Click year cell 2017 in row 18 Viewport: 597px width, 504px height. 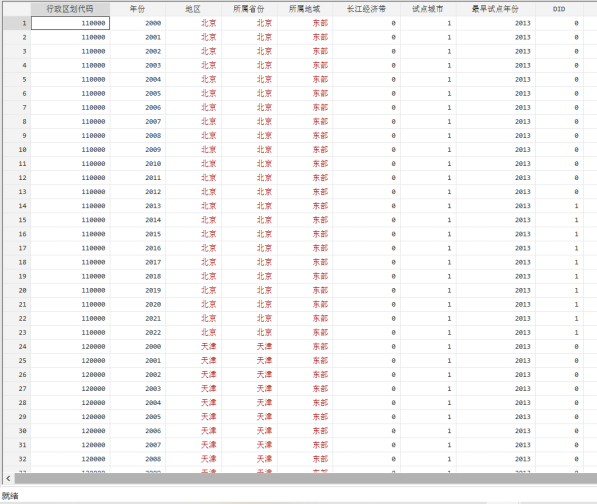(138, 262)
